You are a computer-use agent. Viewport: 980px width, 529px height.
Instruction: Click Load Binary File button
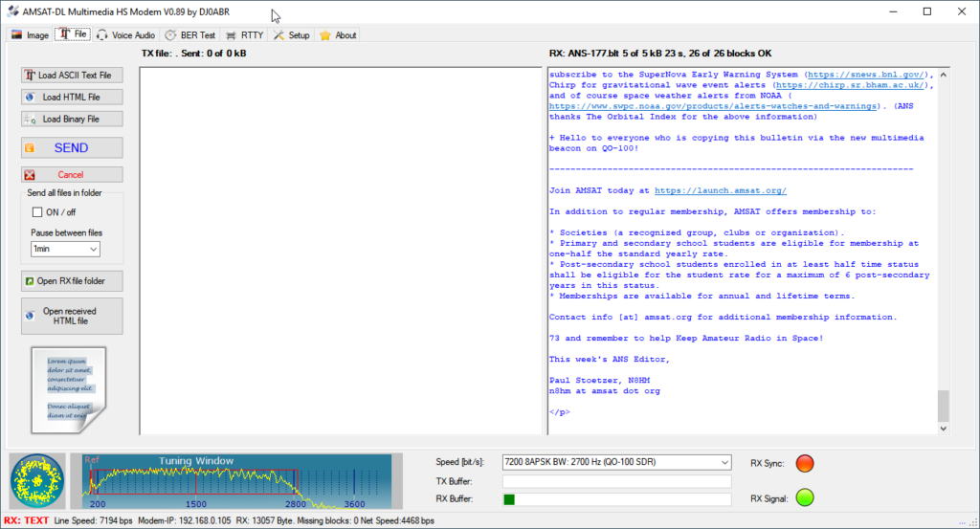(x=72, y=119)
